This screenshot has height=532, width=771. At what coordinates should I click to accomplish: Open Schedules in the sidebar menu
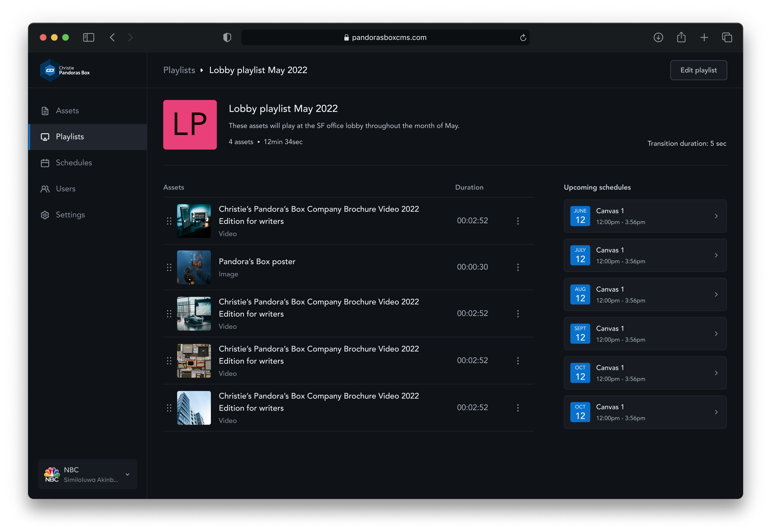[x=74, y=163]
